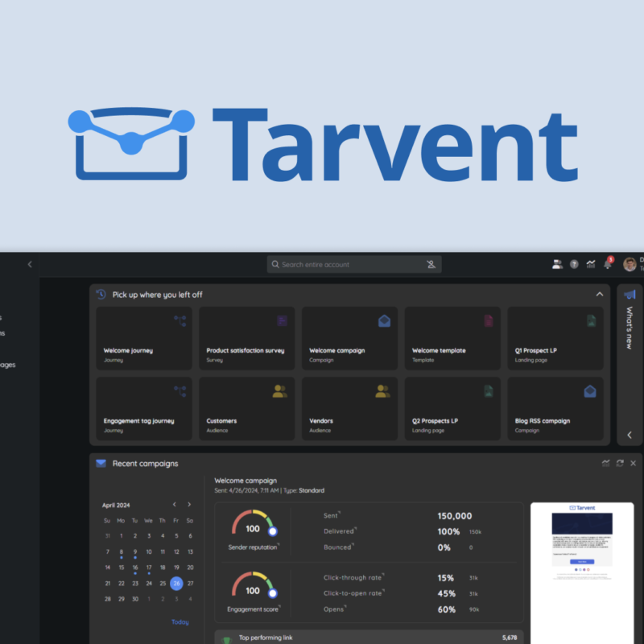Click the people icon on Vendors card
This screenshot has width=644, height=644.
coord(382,391)
